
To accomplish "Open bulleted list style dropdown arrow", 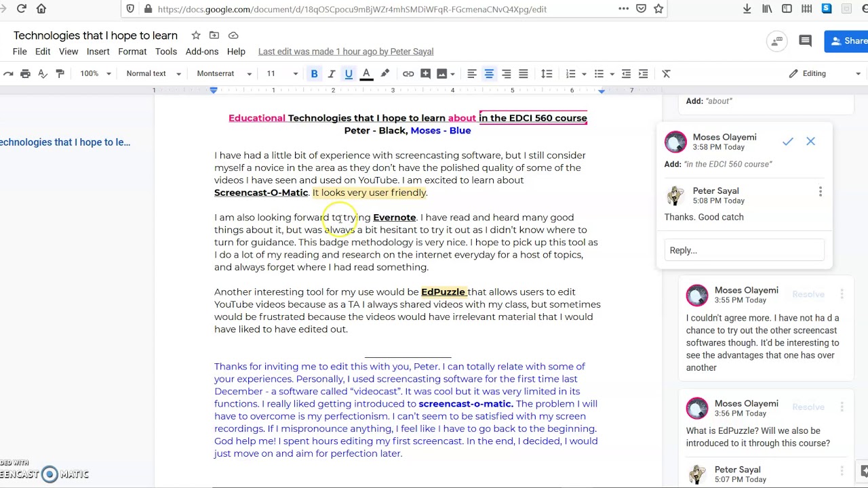I will tap(612, 73).
